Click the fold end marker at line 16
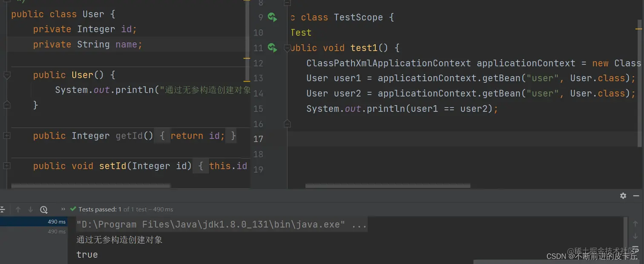 [287, 124]
